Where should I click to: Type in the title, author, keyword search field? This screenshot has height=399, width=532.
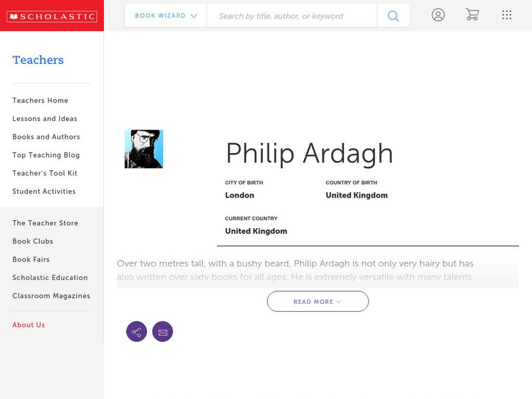coord(291,16)
